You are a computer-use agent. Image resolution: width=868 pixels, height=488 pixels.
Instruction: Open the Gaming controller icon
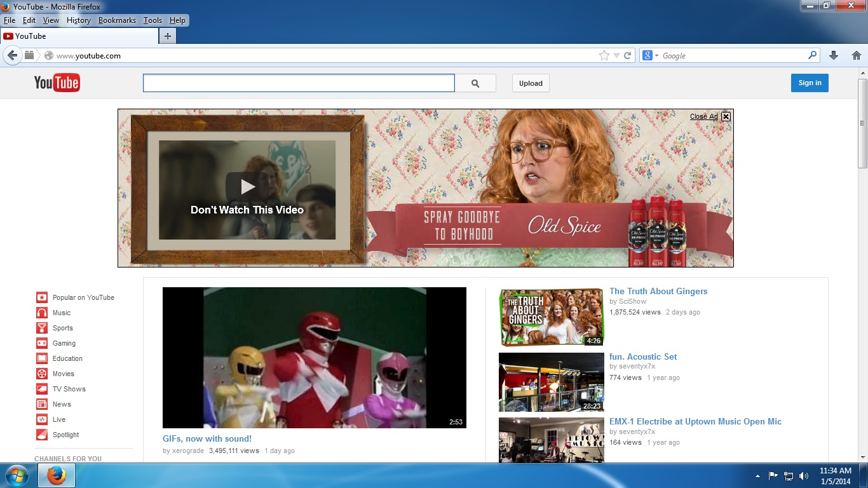coord(41,343)
